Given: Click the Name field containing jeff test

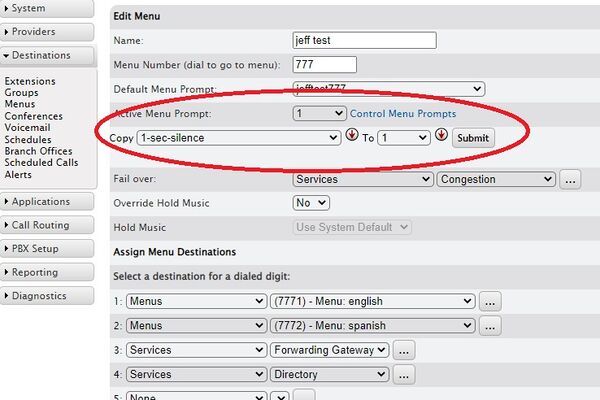Looking at the screenshot, I should tap(365, 41).
